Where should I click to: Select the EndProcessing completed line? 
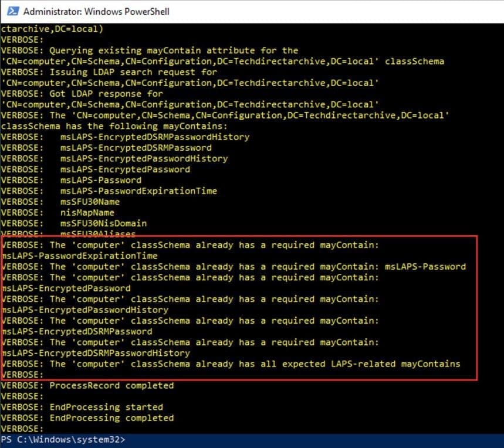[87, 418]
